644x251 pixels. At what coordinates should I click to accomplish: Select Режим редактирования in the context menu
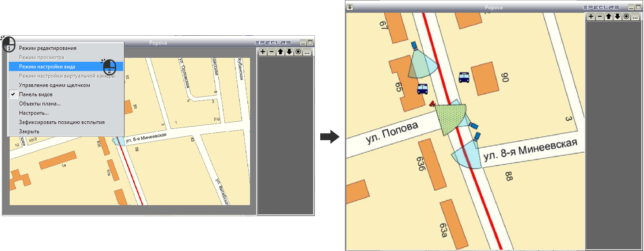tap(65, 48)
